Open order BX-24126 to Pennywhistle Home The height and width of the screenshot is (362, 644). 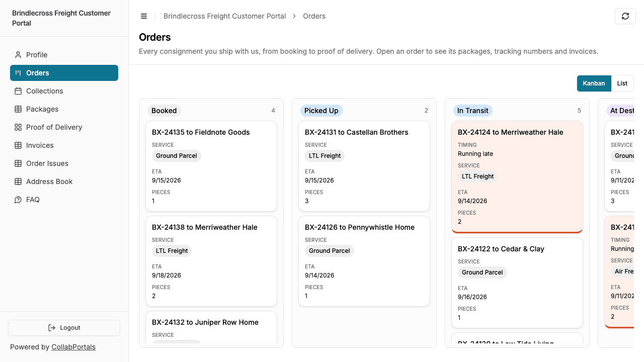364,261
